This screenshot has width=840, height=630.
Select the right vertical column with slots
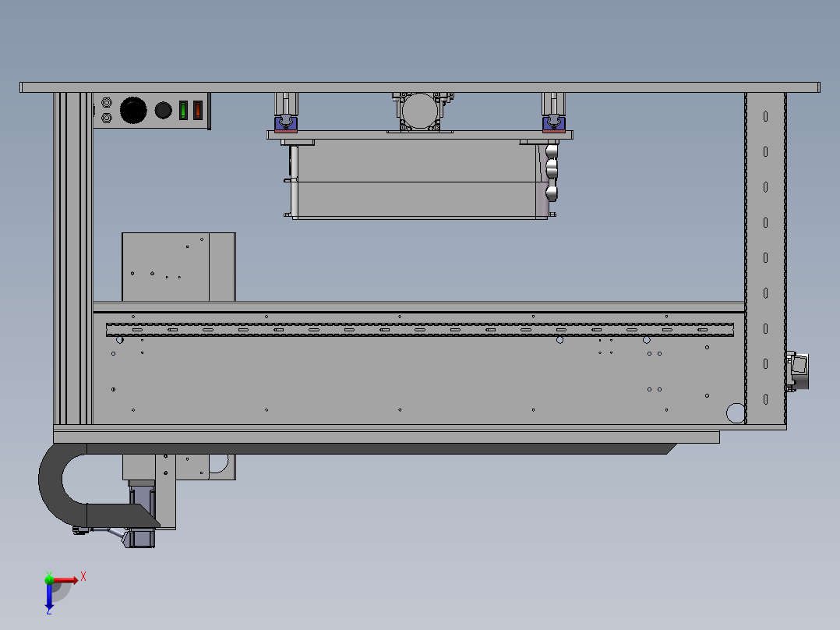click(765, 258)
